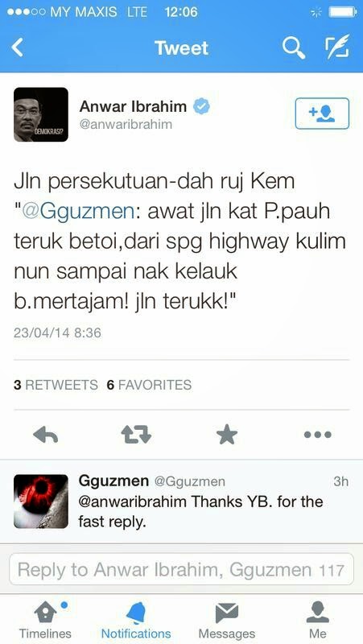Open search with magnifier icon
This screenshot has width=363, height=644.
294,47
